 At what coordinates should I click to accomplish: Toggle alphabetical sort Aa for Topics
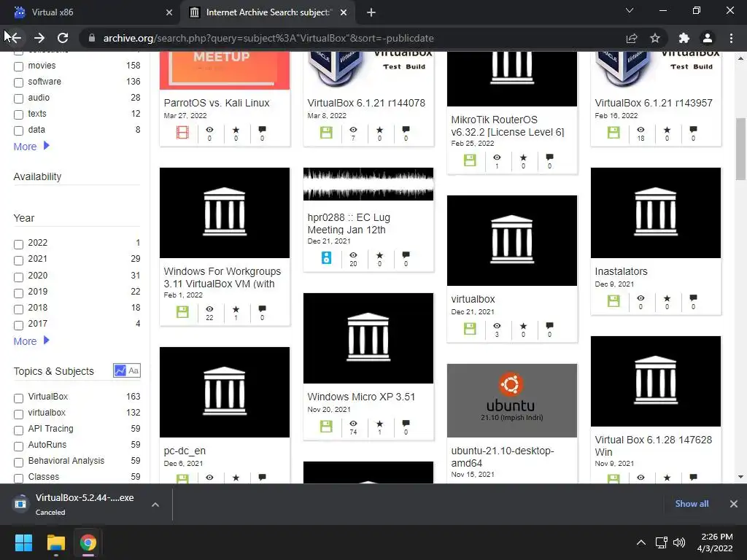point(134,370)
